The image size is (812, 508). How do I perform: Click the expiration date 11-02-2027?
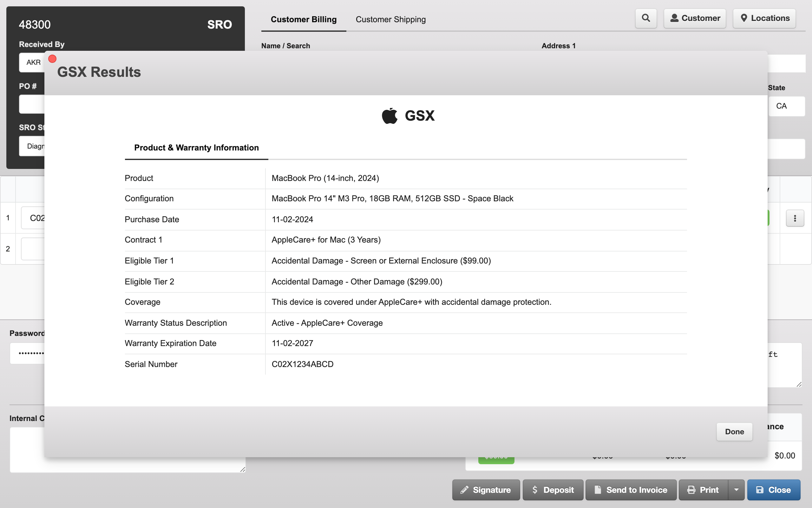pos(292,343)
